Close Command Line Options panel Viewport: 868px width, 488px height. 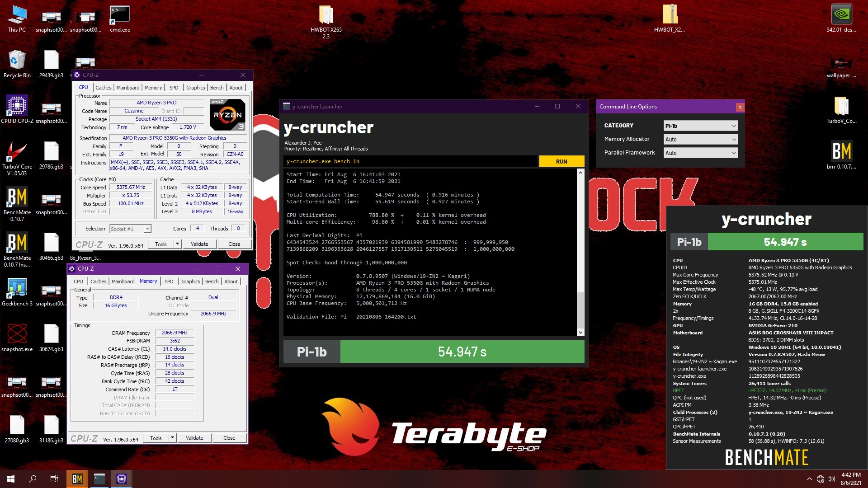point(740,107)
